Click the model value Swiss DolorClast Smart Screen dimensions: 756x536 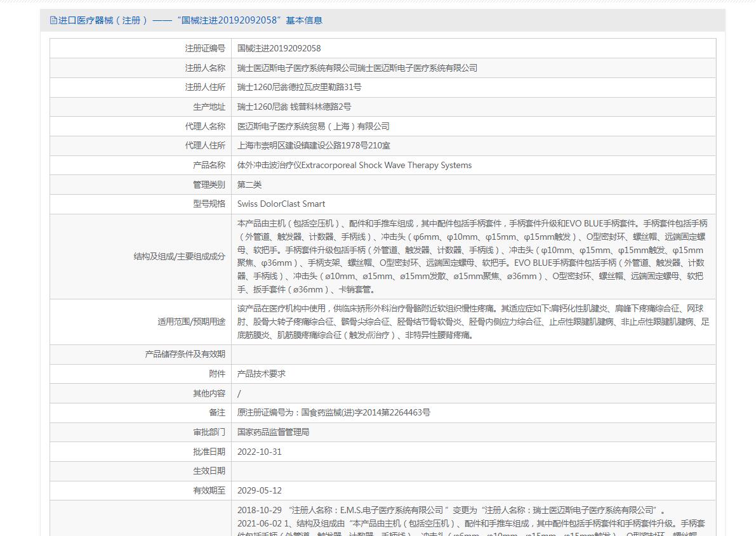281,204
